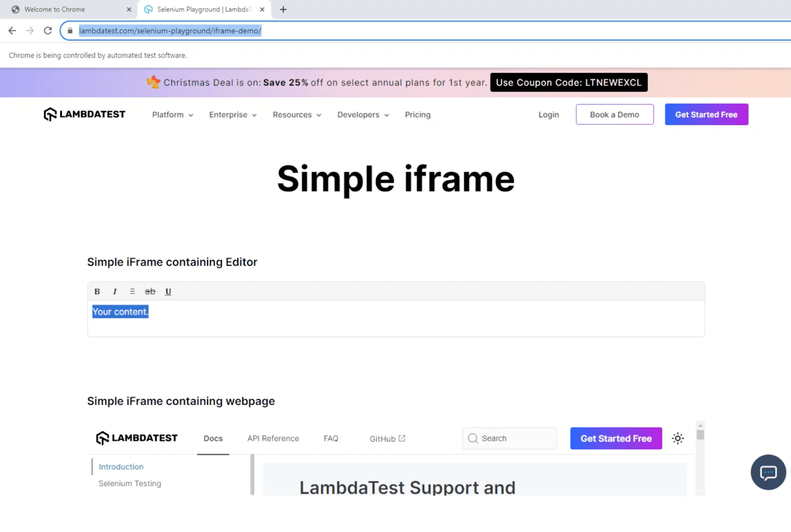This screenshot has height=532, width=791.
Task: Open the chat support widget
Action: coord(768,472)
